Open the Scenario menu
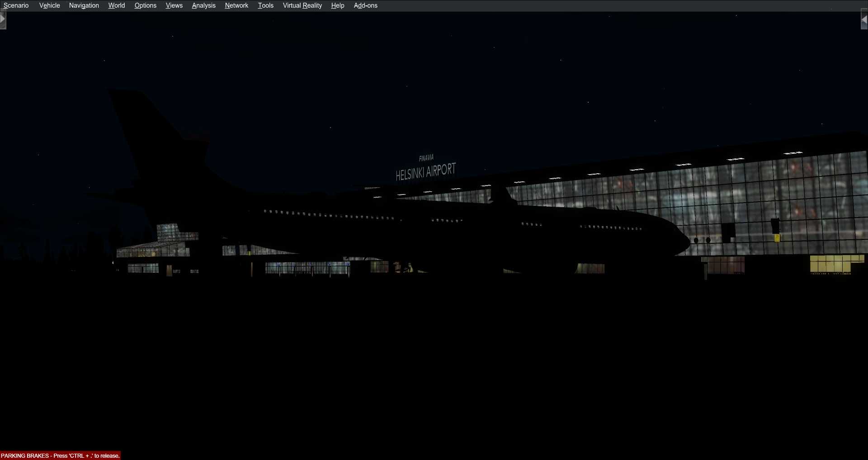The height and width of the screenshot is (460, 868). 16,5
